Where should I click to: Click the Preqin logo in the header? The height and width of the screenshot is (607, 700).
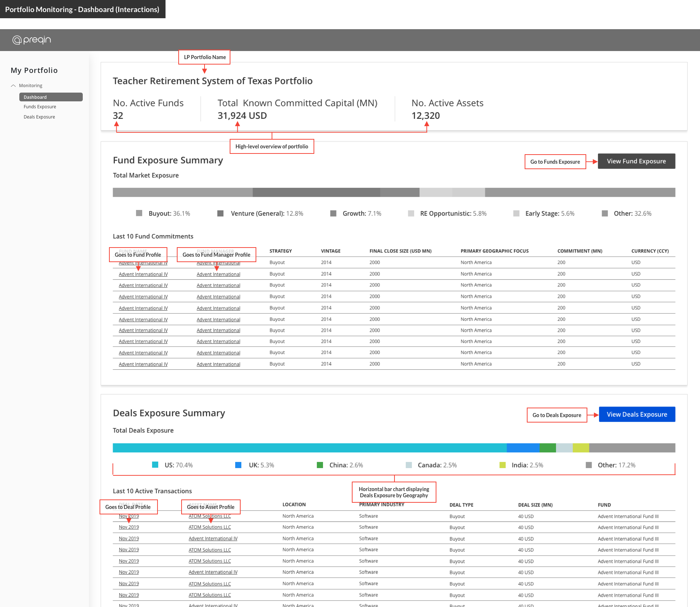point(32,40)
